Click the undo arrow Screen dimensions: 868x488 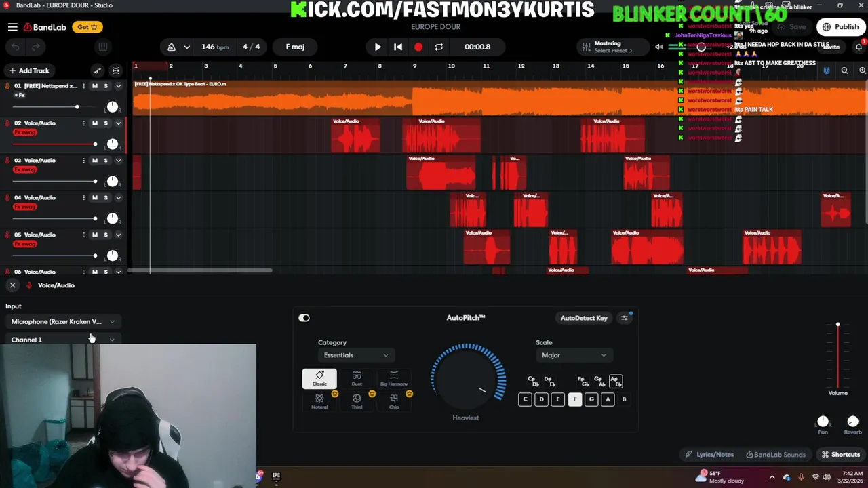pyautogui.click(x=16, y=47)
